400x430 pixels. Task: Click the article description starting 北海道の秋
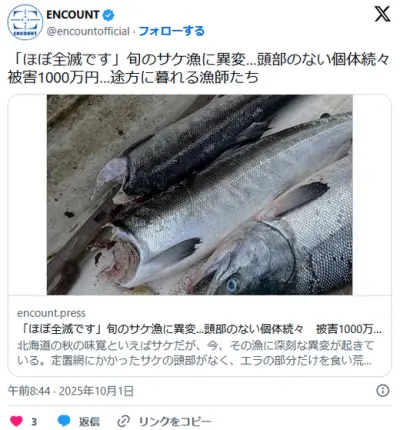pos(195,353)
